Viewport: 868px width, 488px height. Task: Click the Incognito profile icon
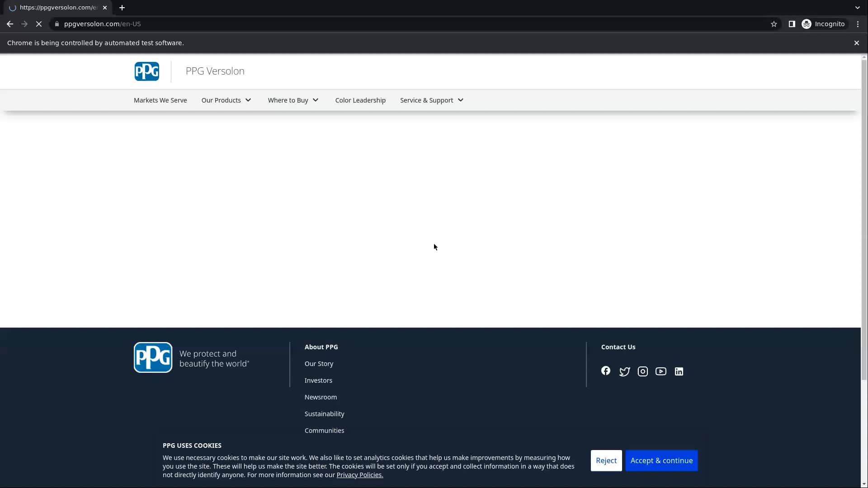[807, 24]
